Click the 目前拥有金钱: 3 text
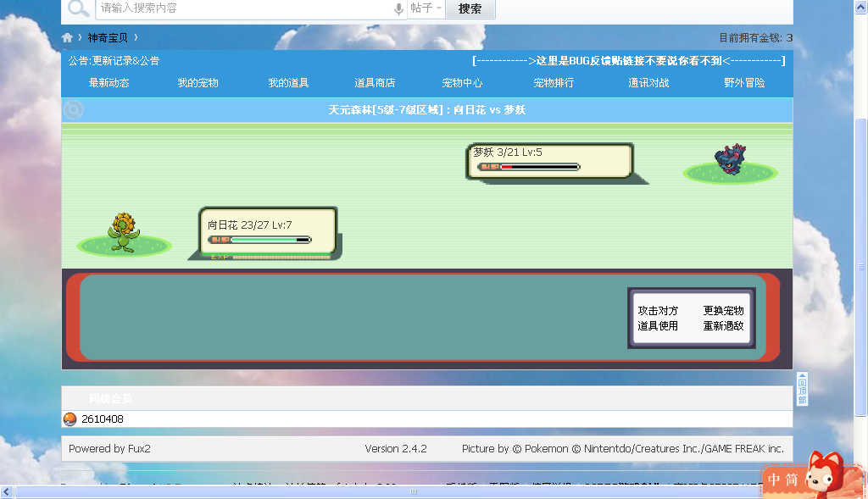This screenshot has height=499, width=868. (755, 37)
